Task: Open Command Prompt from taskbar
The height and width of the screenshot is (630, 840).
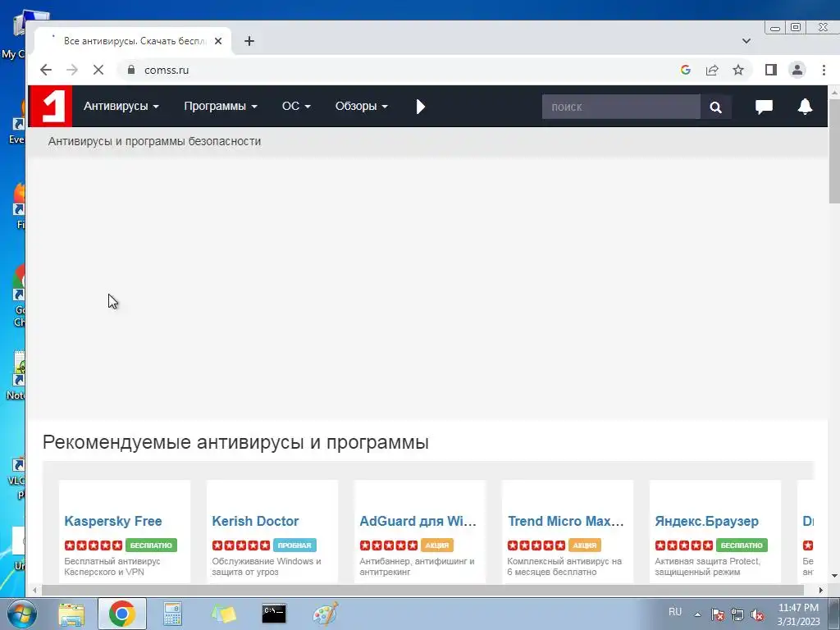Action: pos(274,614)
